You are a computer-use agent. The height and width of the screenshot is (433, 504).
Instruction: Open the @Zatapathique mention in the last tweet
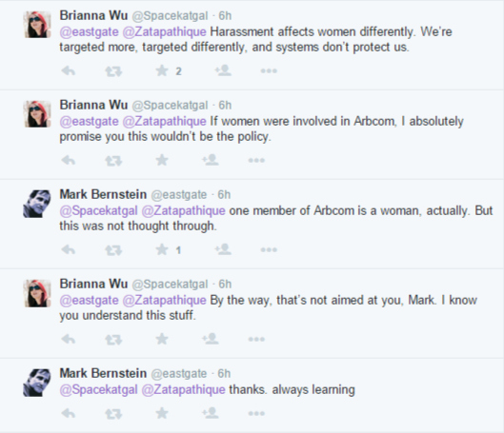(183, 389)
